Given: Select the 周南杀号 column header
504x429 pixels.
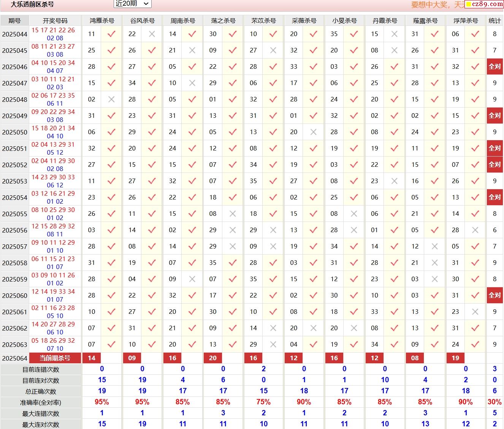Looking at the screenshot, I should click(x=183, y=21).
